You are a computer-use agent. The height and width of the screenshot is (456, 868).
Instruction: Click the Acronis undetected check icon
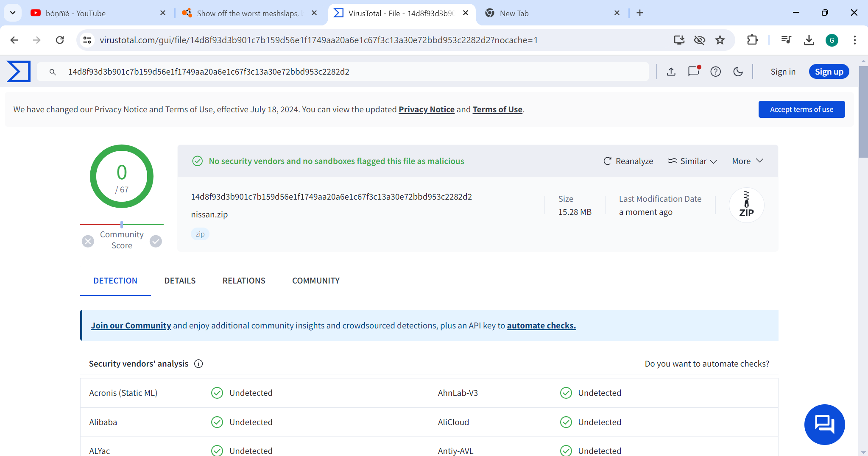[217, 393]
